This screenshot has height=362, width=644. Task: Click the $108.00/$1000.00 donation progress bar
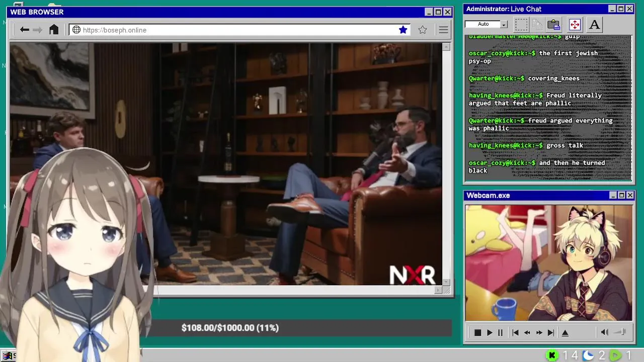(302, 328)
